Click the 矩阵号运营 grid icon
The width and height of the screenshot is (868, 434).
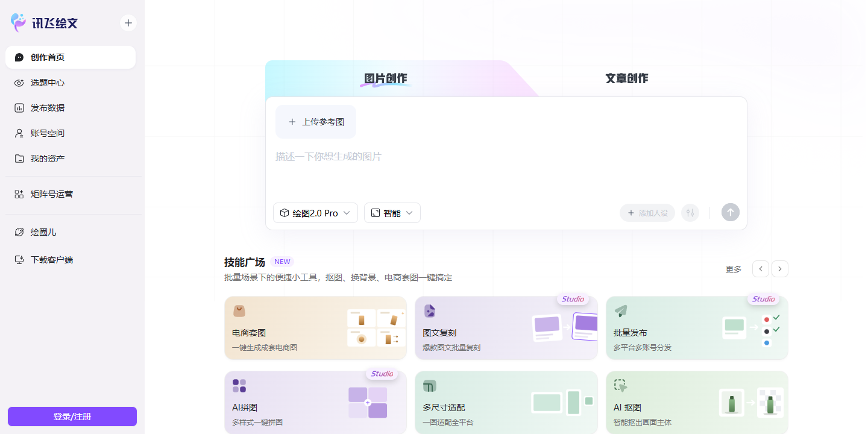[19, 194]
